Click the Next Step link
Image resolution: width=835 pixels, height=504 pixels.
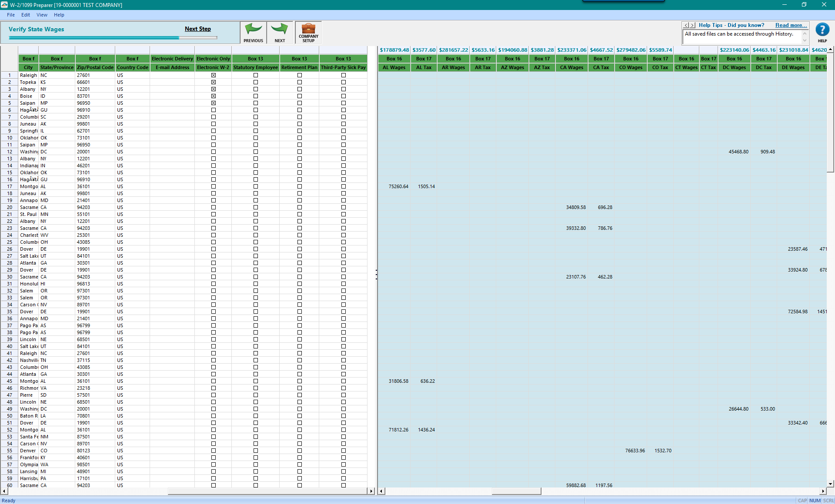pos(197,29)
